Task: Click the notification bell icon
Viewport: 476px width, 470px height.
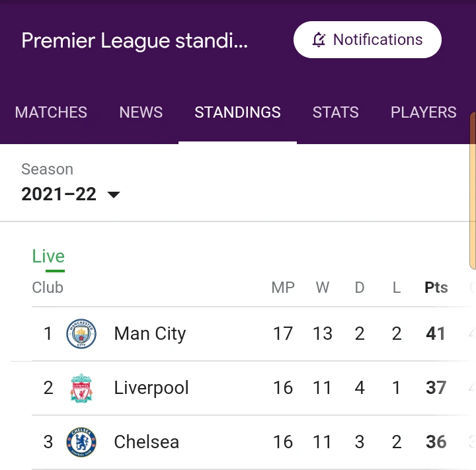Action: tap(319, 40)
